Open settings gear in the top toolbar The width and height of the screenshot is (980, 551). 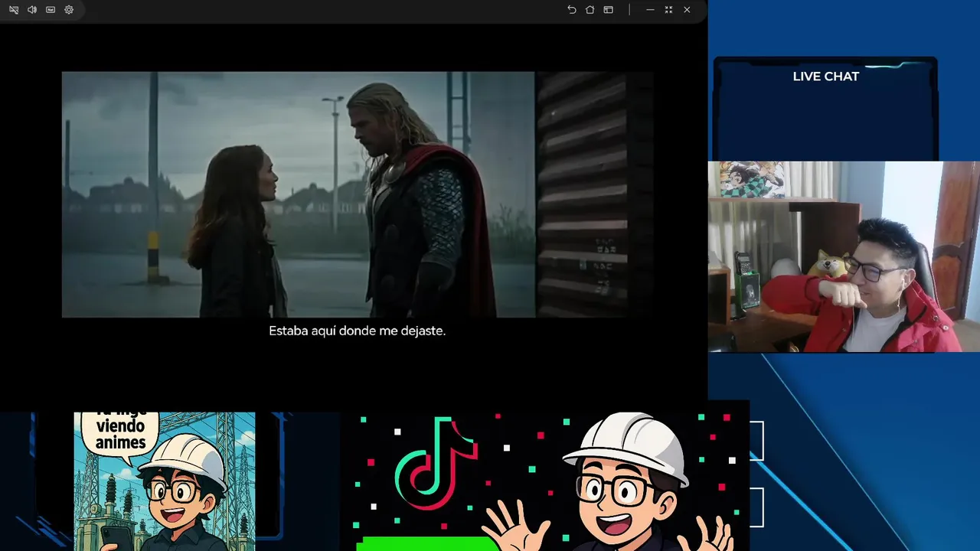click(x=69, y=10)
